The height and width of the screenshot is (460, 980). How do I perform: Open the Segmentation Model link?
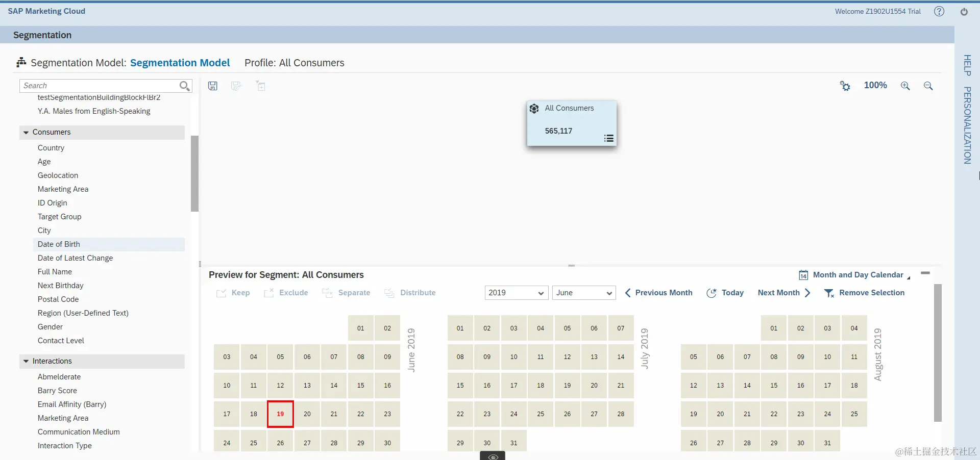pos(180,63)
